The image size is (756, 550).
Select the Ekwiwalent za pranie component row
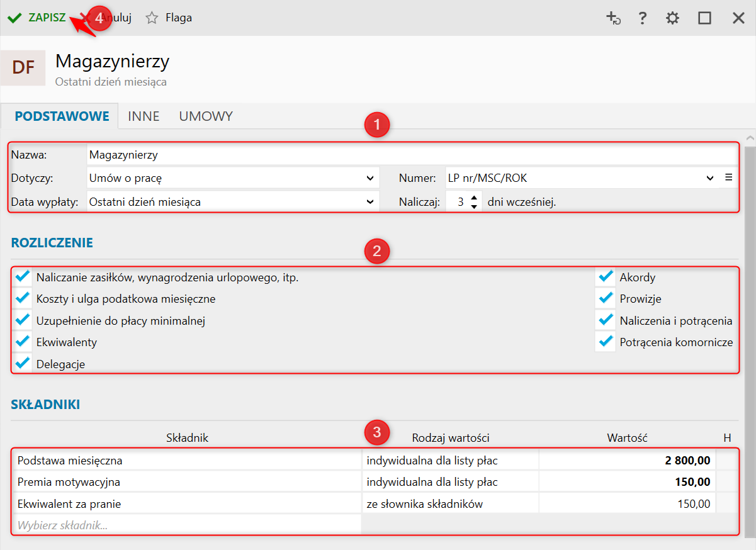pos(187,503)
